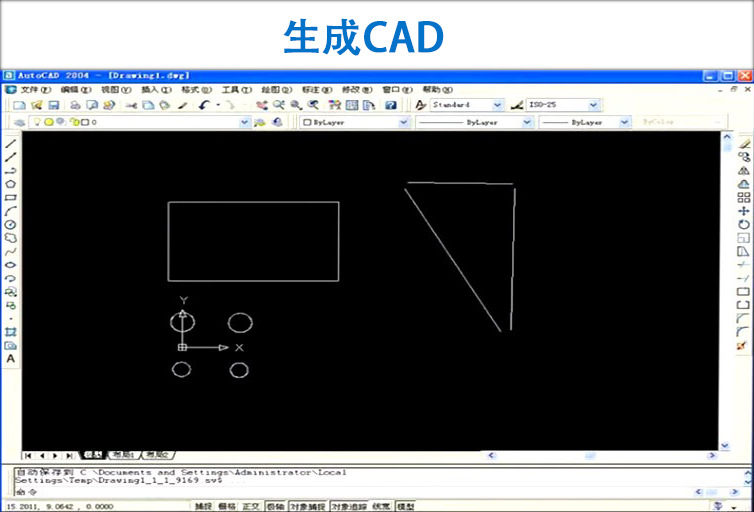Select the Line tool

[11, 144]
